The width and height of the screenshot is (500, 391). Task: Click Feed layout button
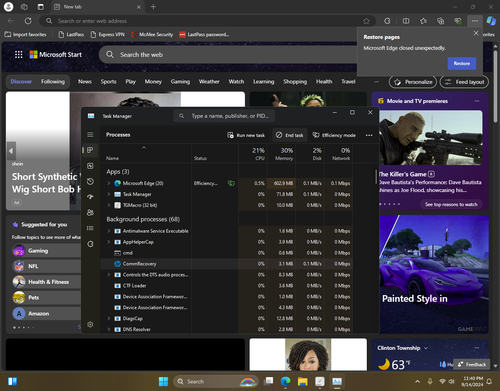tap(464, 82)
